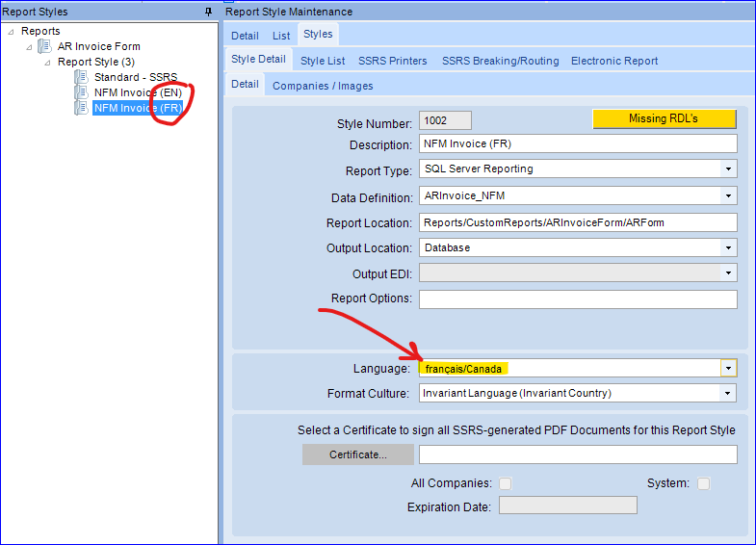Select NFM Invoice (FR) tree item

pos(138,108)
